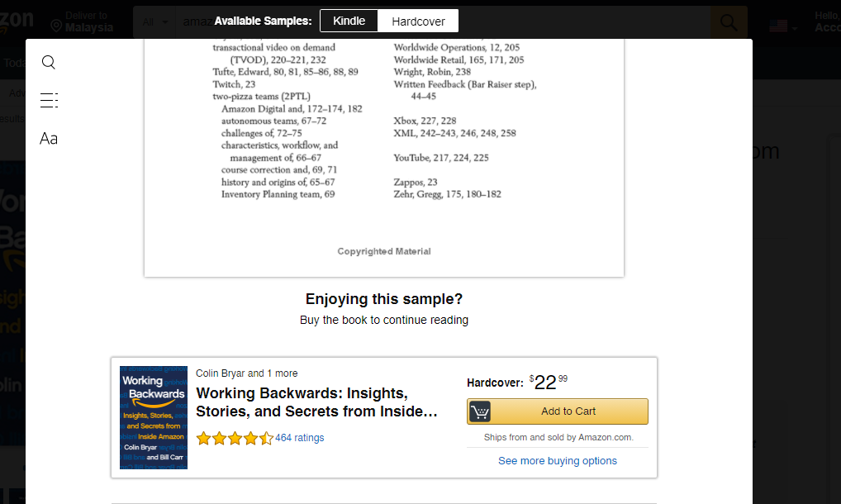Open font settings via the Aa icon
841x504 pixels.
[x=48, y=138]
